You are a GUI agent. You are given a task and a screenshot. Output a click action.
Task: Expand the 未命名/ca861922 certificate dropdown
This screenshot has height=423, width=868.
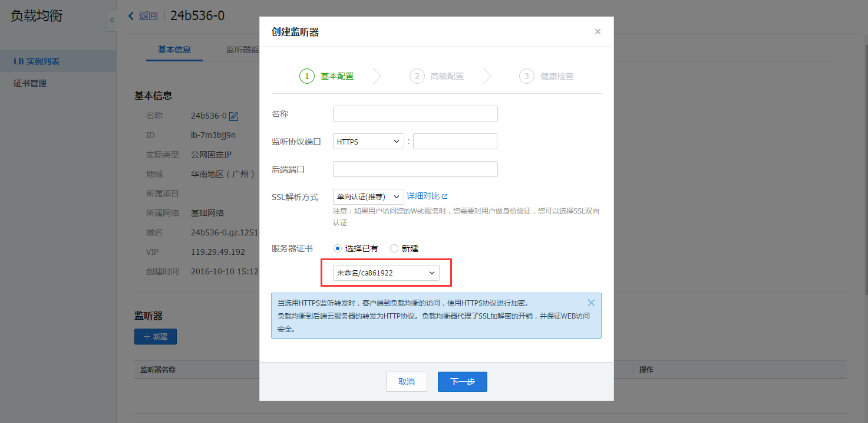click(386, 273)
